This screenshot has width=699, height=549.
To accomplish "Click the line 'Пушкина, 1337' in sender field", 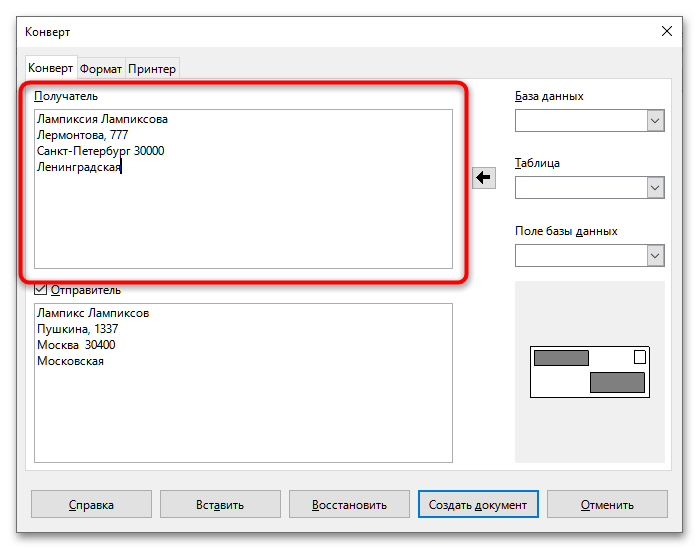I will [78, 329].
